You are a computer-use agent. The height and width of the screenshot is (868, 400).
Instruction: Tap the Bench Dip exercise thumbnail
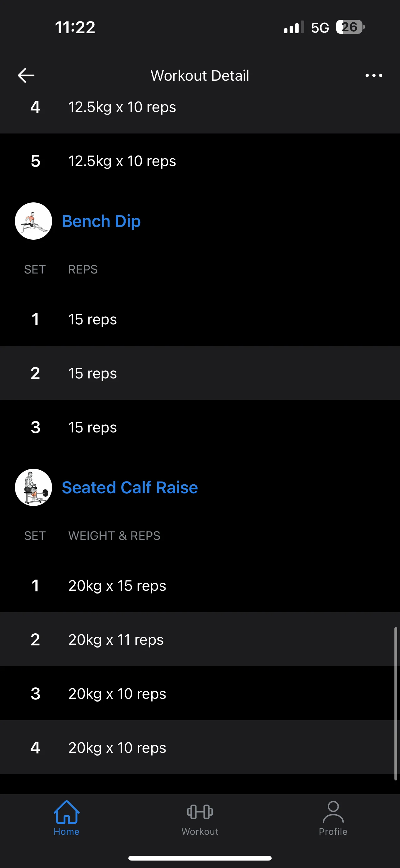(x=33, y=221)
